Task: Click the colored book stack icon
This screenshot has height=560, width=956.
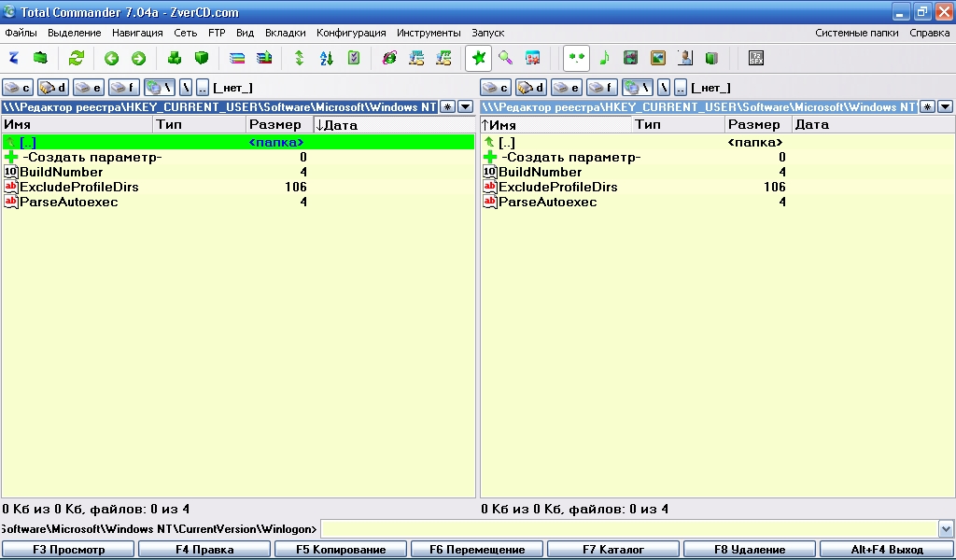Action: coord(237,58)
